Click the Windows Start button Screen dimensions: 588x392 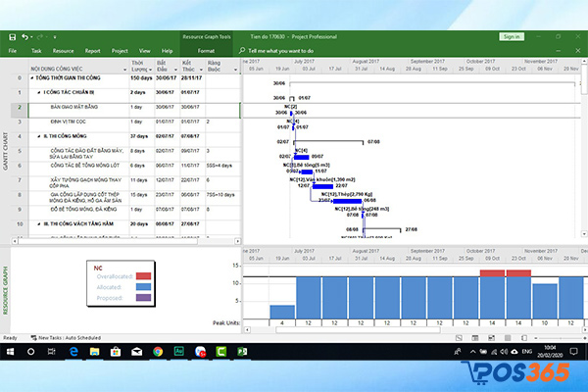(x=10, y=350)
